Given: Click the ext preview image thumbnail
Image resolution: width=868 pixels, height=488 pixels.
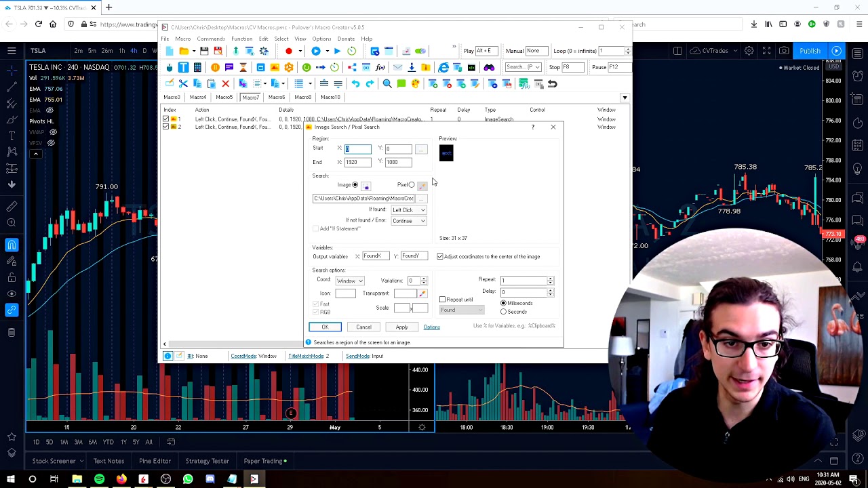Looking at the screenshot, I should coord(446,153).
